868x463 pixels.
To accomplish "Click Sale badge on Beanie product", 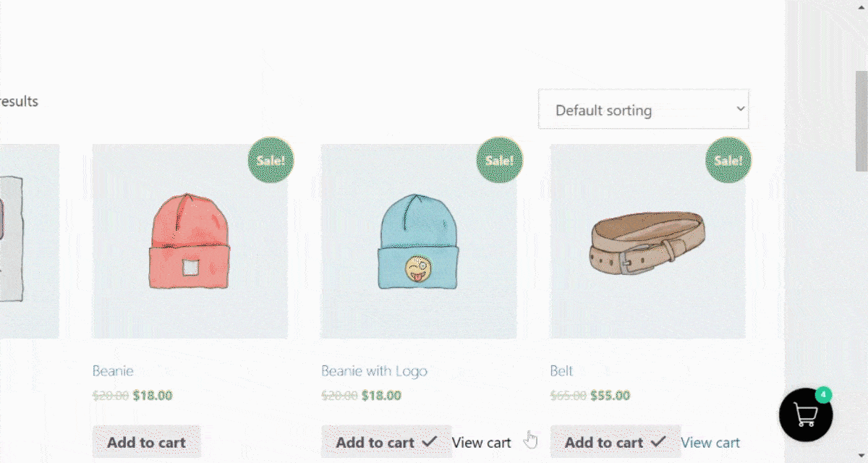I will point(271,160).
